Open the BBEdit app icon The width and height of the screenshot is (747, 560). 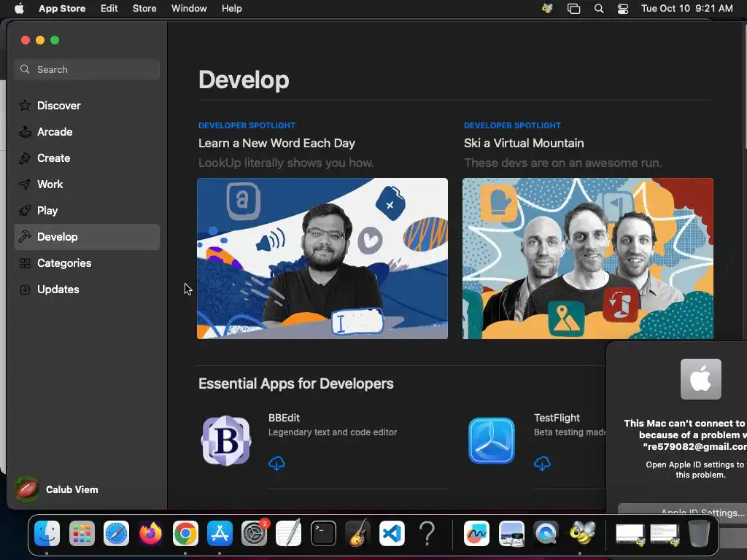[226, 440]
